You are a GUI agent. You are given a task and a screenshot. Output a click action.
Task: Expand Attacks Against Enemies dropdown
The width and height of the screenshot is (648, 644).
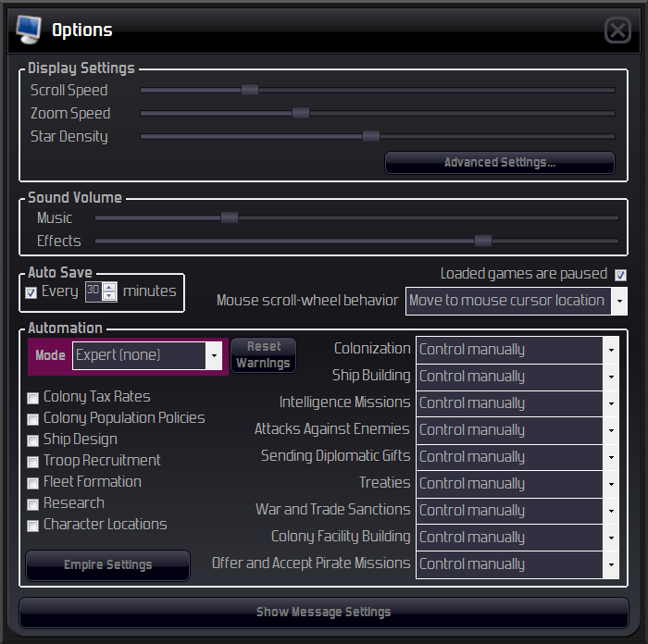[517, 430]
